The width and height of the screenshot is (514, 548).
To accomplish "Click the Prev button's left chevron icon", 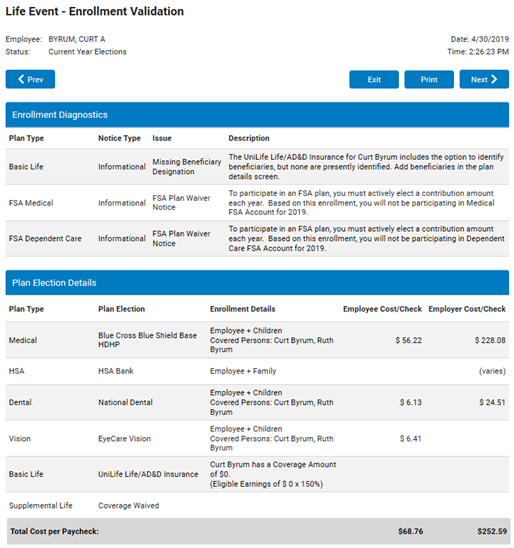I will point(21,79).
